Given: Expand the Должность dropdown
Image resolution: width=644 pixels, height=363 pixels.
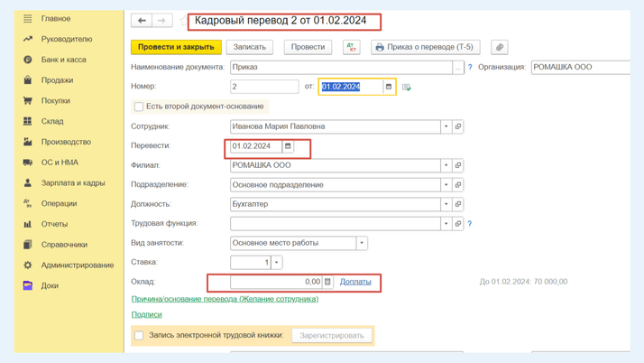Looking at the screenshot, I should (x=446, y=204).
